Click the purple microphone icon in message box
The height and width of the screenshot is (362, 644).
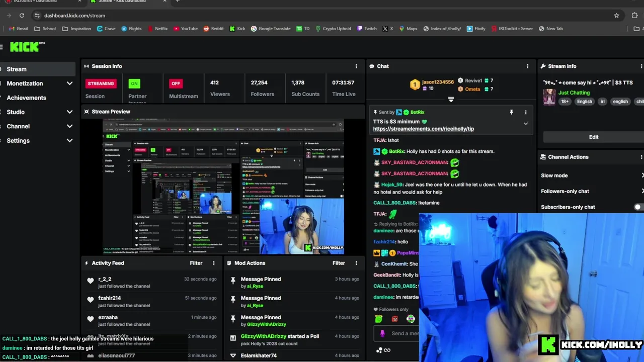click(382, 333)
